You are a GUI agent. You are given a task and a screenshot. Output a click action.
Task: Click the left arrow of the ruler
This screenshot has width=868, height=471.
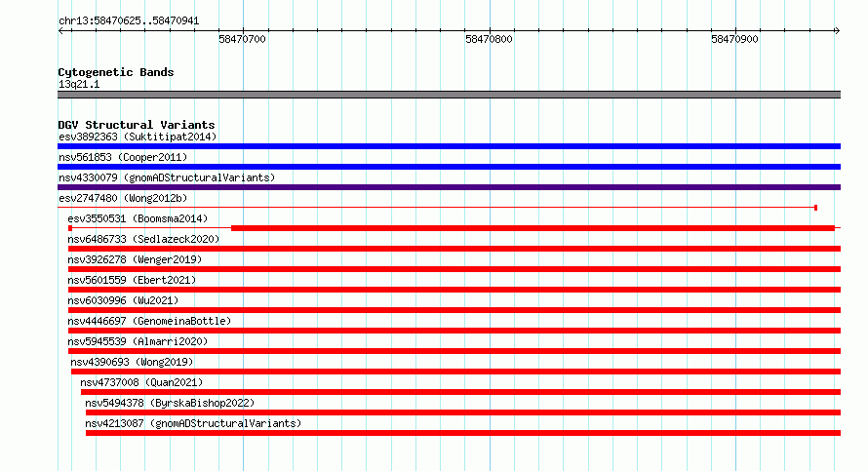point(61,31)
